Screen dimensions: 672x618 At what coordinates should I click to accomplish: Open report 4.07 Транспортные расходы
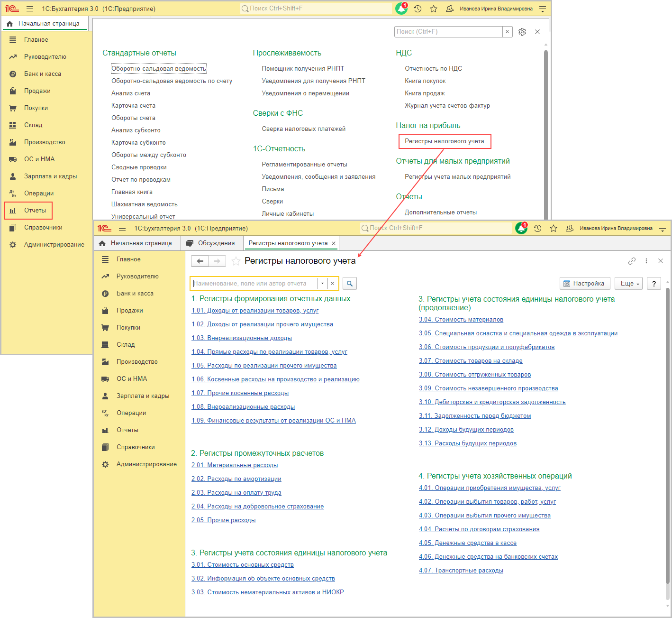461,570
